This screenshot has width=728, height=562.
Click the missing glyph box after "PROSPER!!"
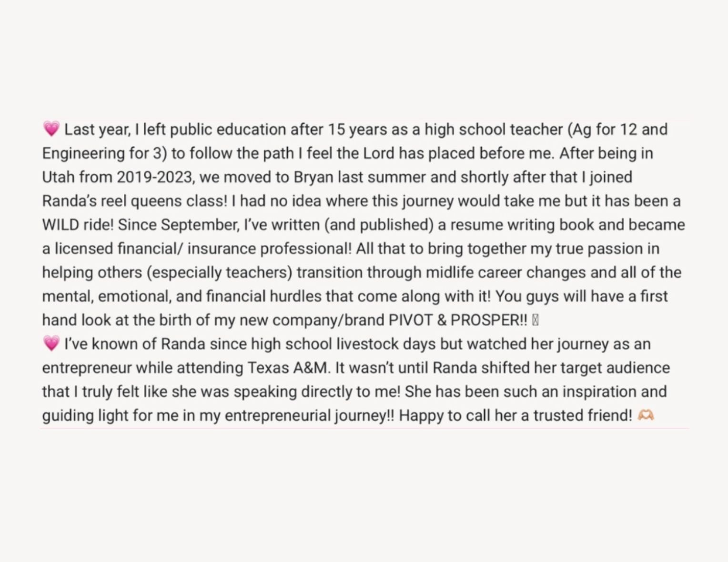[x=535, y=320]
